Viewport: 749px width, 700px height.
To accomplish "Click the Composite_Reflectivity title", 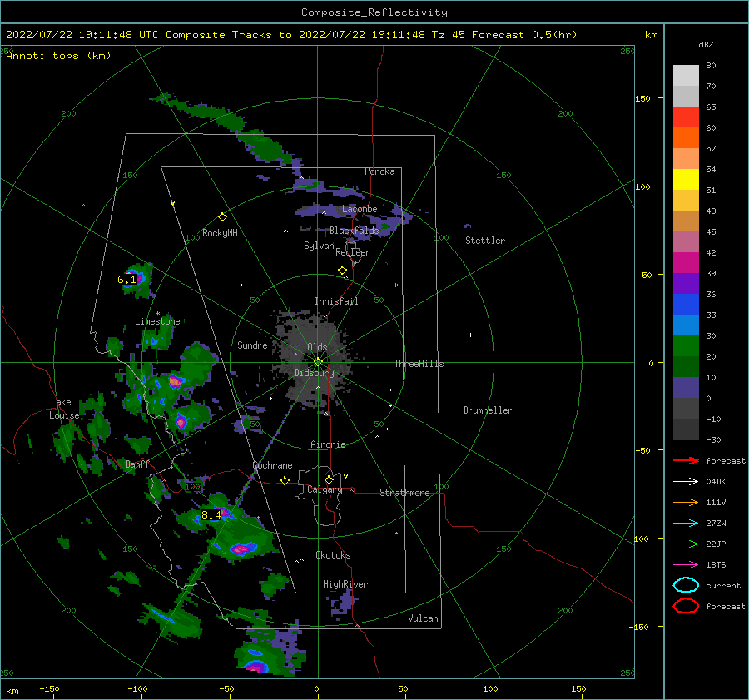I will [x=374, y=12].
